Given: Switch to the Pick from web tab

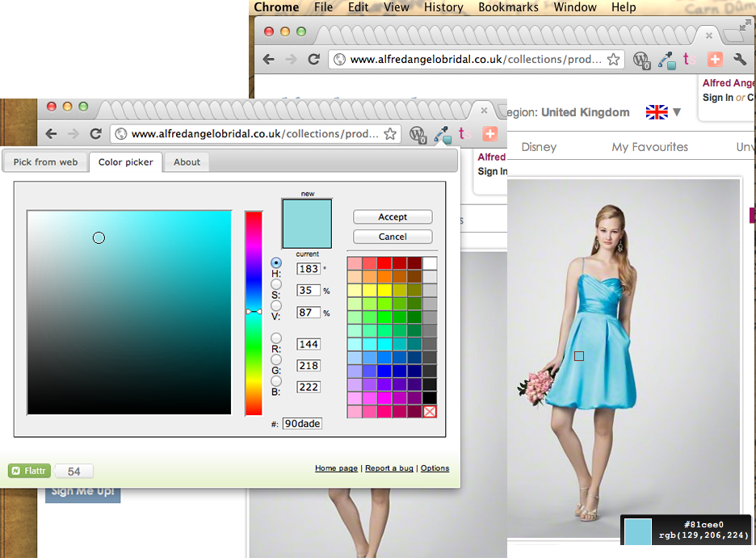Looking at the screenshot, I should (46, 162).
